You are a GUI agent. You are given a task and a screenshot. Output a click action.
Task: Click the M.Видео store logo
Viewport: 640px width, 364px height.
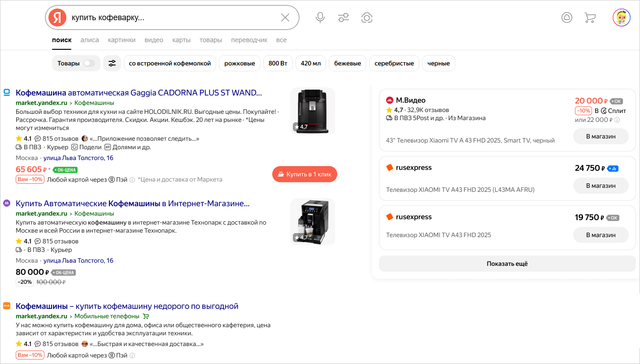click(389, 100)
